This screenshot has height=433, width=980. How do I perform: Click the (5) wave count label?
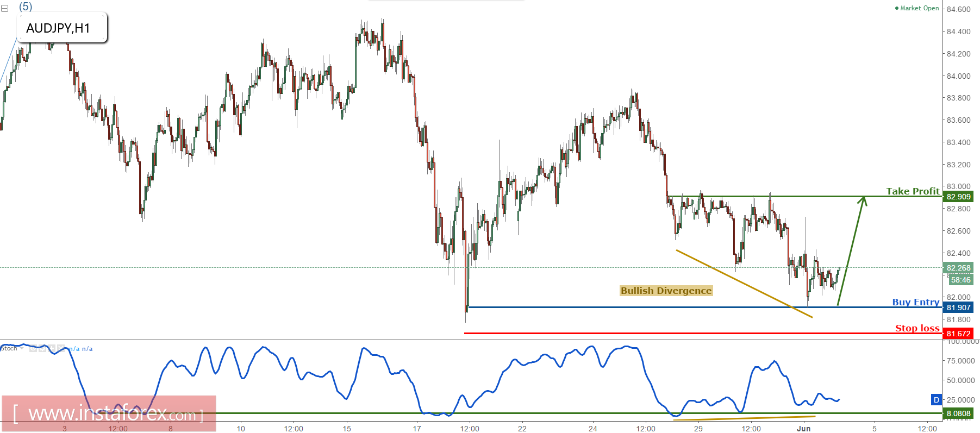26,7
